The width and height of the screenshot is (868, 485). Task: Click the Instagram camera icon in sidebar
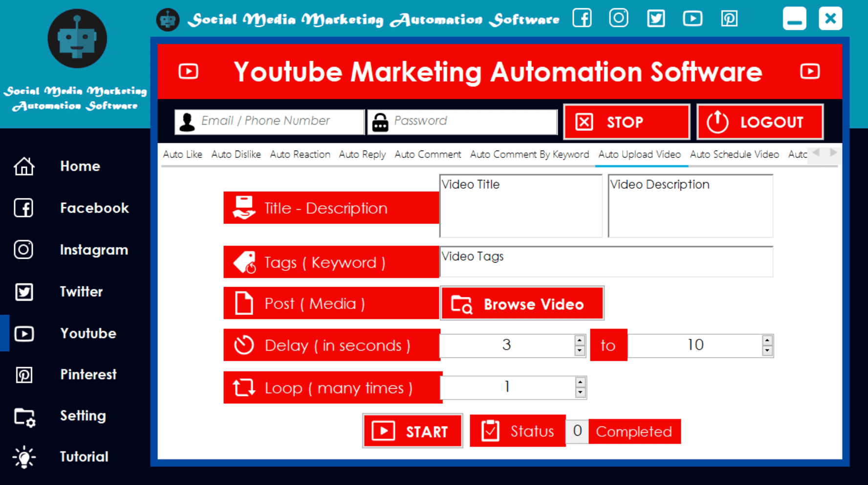pos(23,249)
